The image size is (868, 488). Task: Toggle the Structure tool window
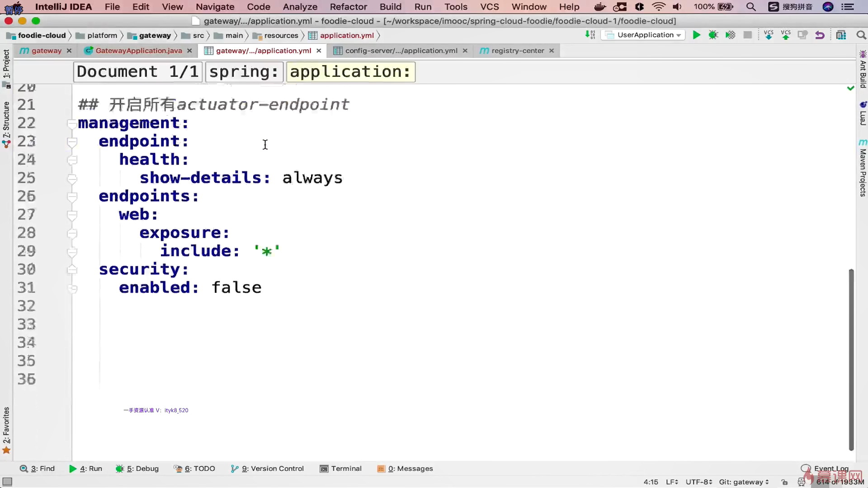click(6, 120)
